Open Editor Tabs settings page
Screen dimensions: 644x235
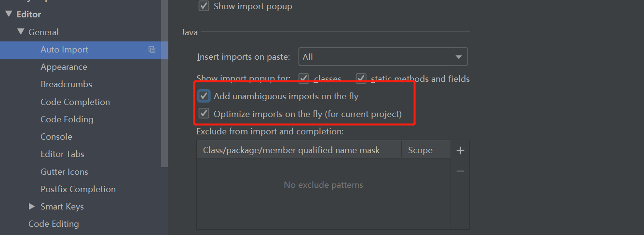(x=62, y=154)
